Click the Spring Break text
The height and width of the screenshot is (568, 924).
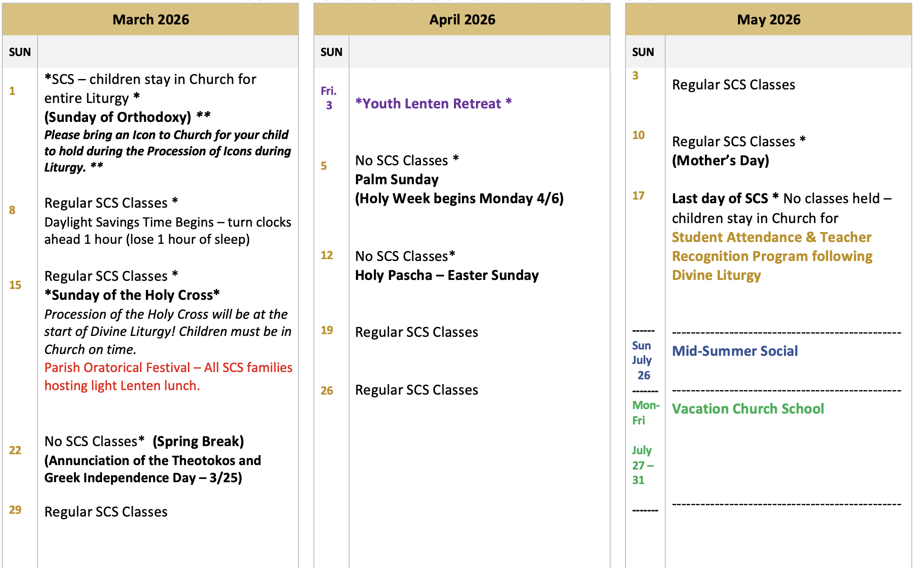point(198,441)
